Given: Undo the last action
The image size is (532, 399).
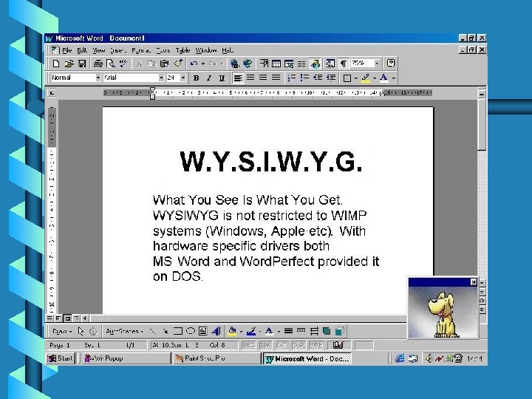Looking at the screenshot, I should pos(194,64).
